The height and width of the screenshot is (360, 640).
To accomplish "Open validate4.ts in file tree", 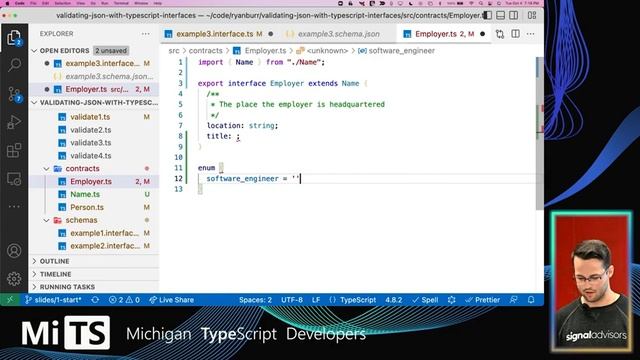I will [90, 156].
